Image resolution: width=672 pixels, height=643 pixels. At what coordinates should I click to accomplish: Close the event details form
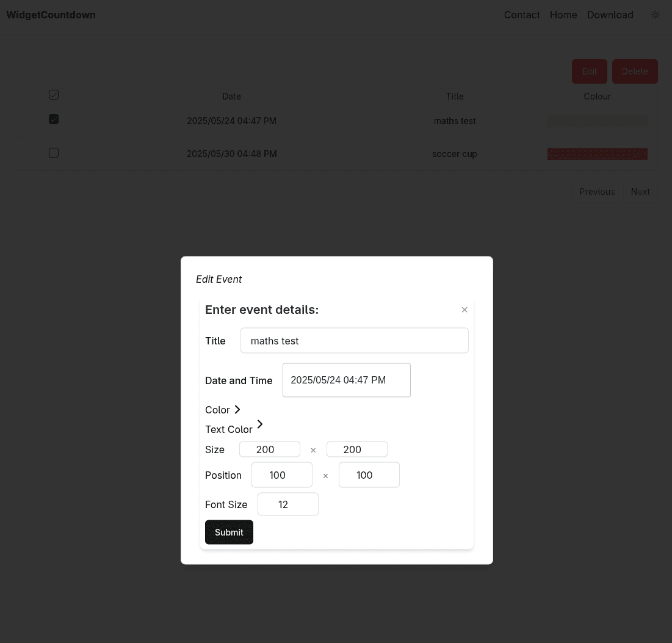(464, 310)
